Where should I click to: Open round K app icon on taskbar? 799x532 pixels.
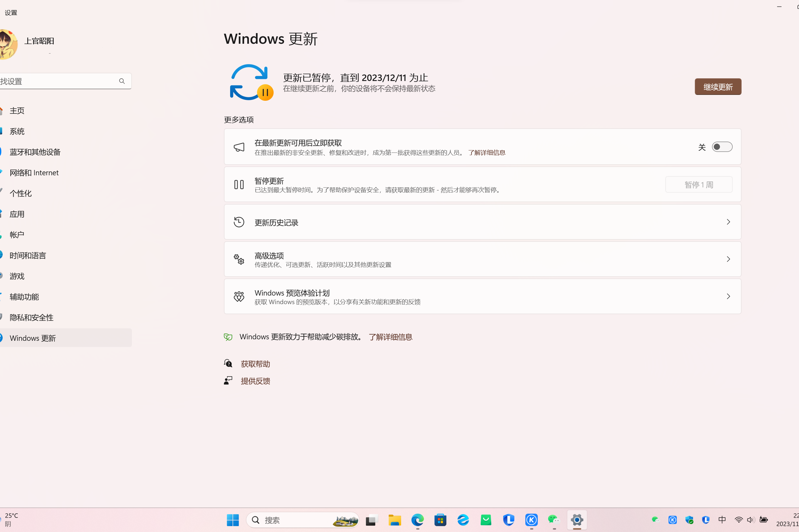tap(531, 520)
